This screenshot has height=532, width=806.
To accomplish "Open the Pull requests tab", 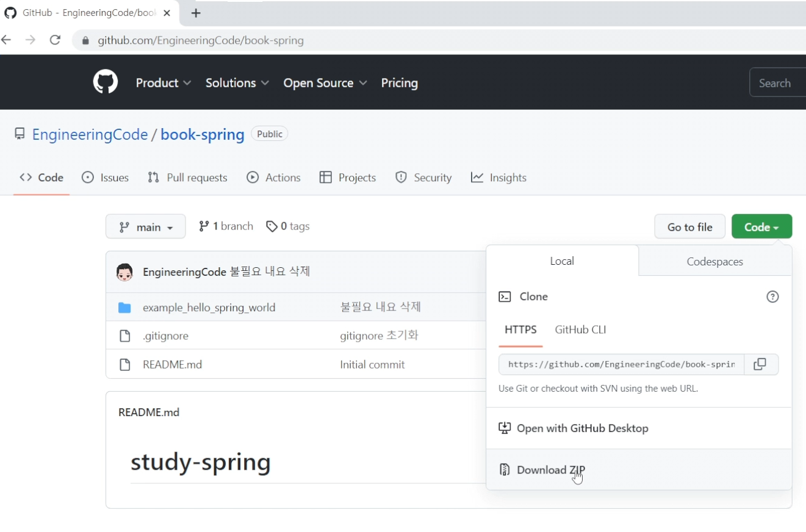I will tap(188, 178).
